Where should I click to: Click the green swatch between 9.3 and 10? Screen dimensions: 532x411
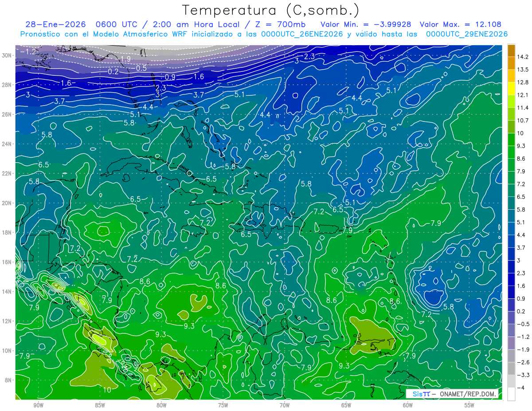point(511,139)
